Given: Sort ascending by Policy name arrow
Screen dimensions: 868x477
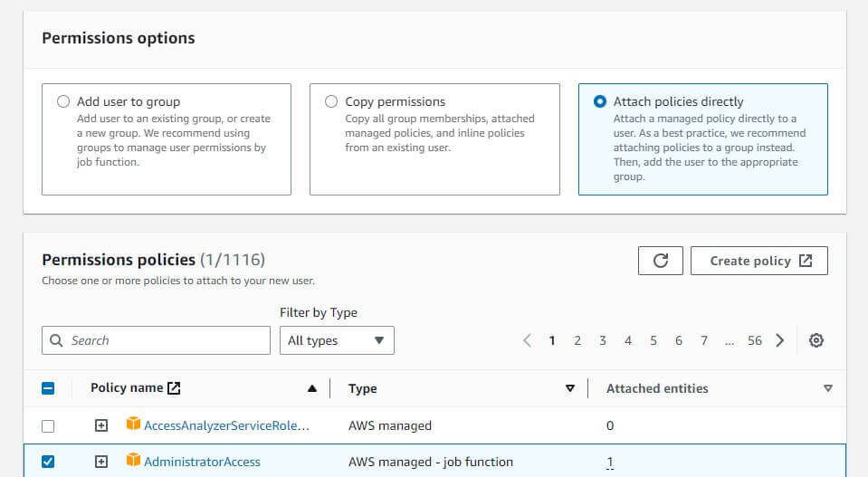Looking at the screenshot, I should (312, 388).
